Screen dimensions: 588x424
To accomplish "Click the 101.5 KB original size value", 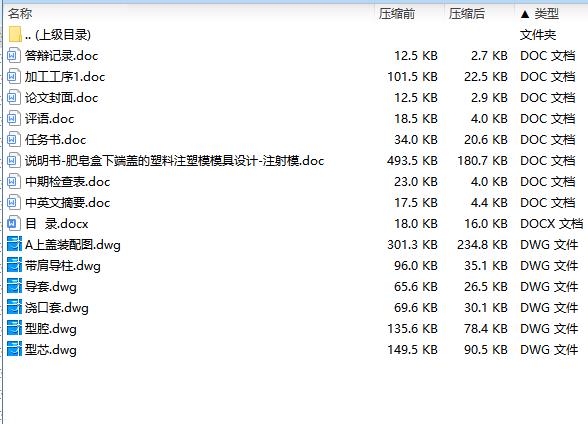I will (x=412, y=77).
